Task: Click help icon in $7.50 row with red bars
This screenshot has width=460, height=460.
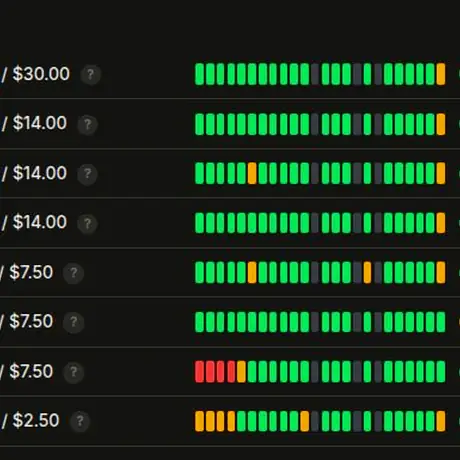Action: 74,372
